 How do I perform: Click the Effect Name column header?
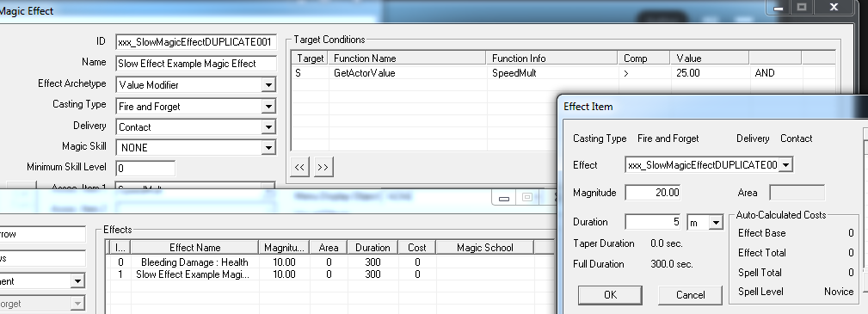coord(195,248)
